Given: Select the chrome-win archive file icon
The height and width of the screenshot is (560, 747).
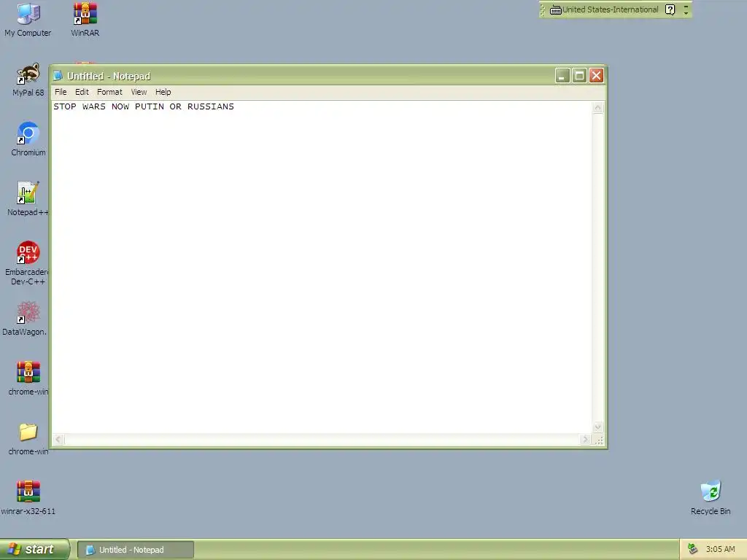Looking at the screenshot, I should point(28,378).
